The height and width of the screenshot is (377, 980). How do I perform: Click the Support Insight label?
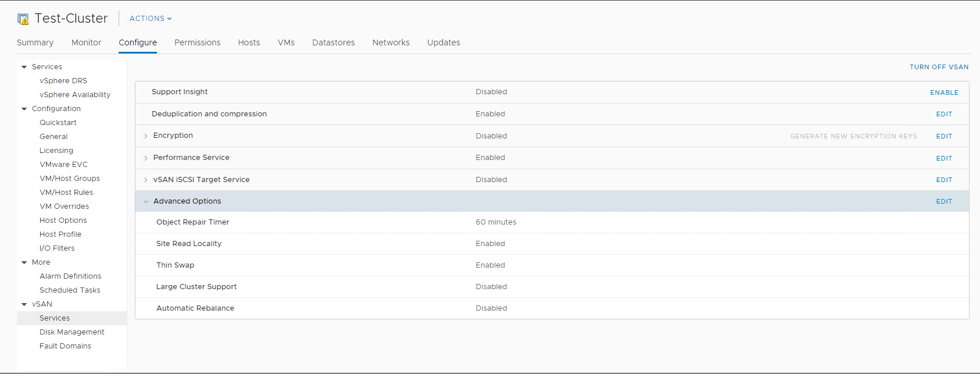(x=180, y=92)
